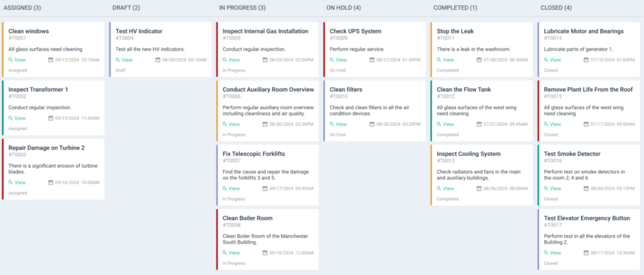Viewport: 644px width, 275px height.
Task: Click task ID #T0010
Action: point(339,97)
